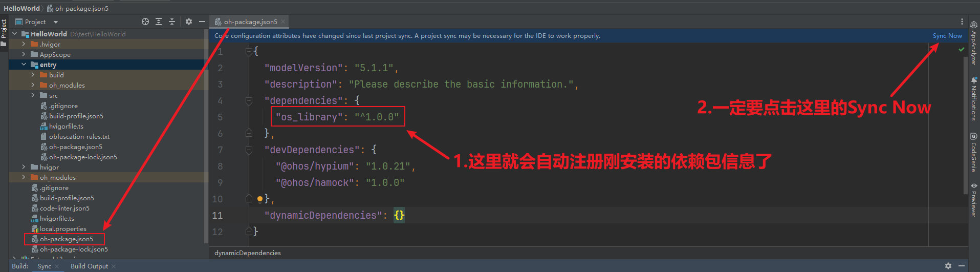Switch to the Build Output tab

[x=89, y=266]
